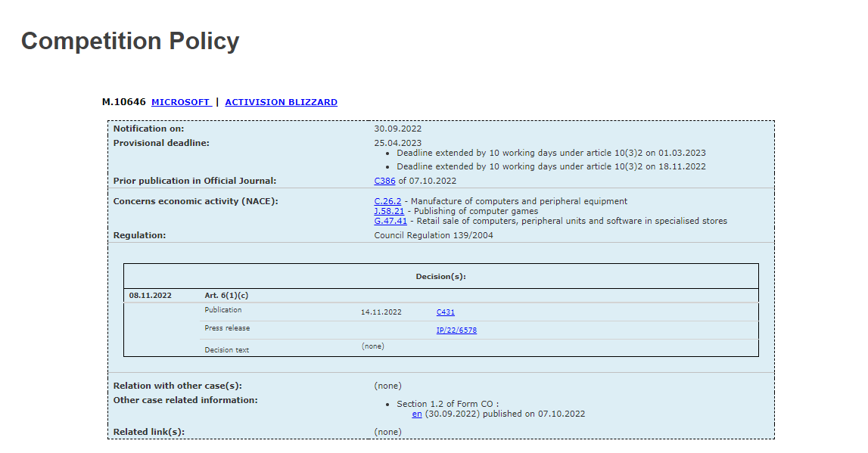This screenshot has height=453, width=868.
Task: Click Art. 6(1)(c) decision type
Action: [226, 296]
